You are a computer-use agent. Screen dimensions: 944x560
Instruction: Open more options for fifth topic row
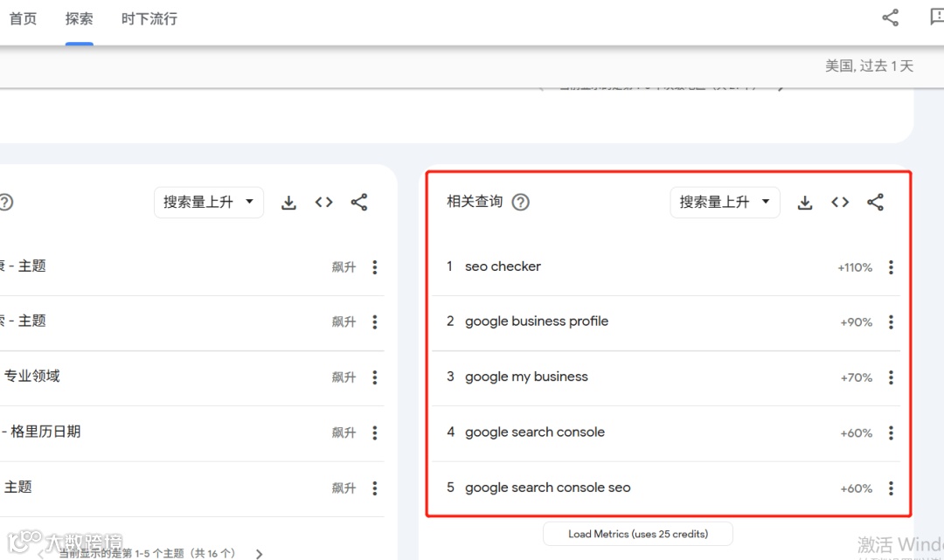374,488
